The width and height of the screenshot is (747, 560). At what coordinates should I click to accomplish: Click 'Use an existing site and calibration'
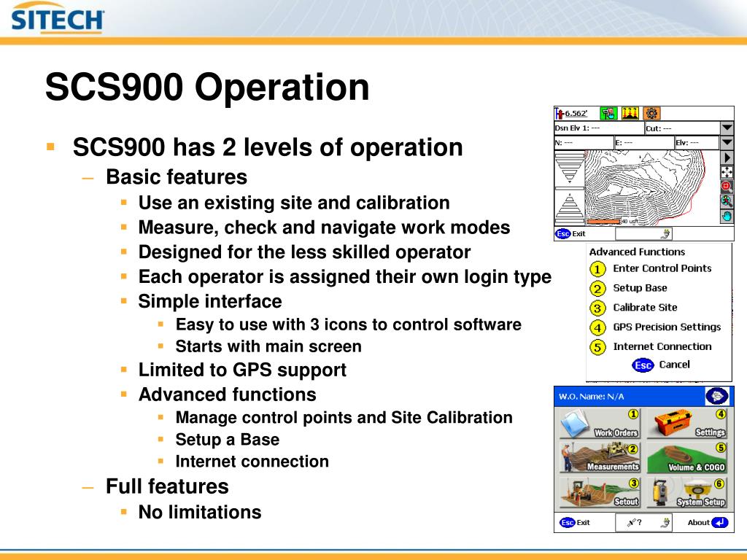294,203
